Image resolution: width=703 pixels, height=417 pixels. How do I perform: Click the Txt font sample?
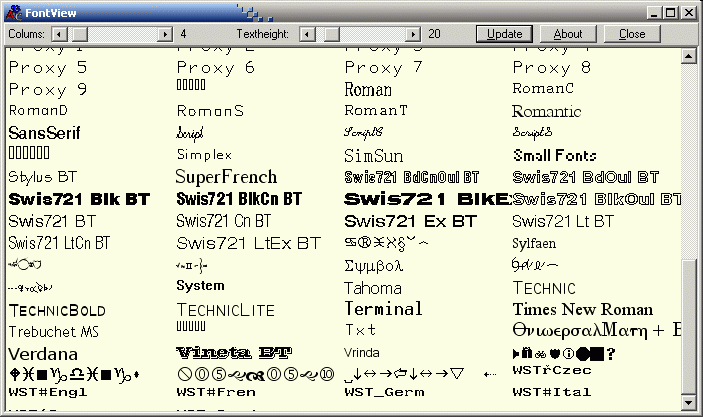pos(360,330)
